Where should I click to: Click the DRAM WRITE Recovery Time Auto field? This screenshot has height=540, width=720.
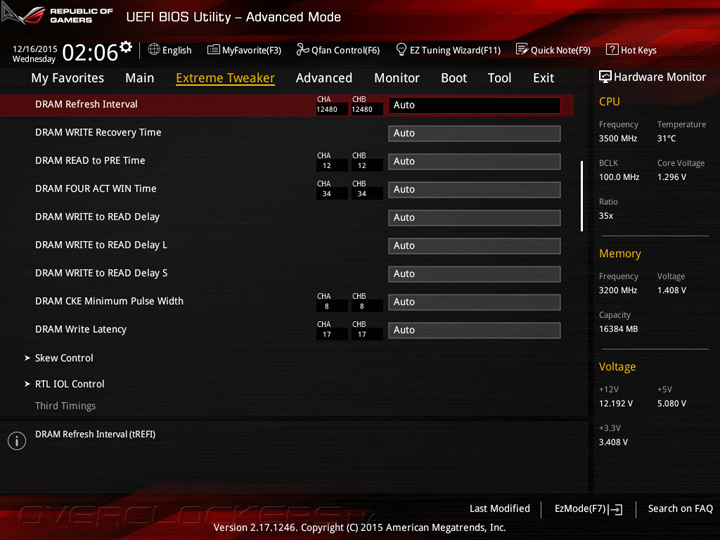(x=474, y=133)
